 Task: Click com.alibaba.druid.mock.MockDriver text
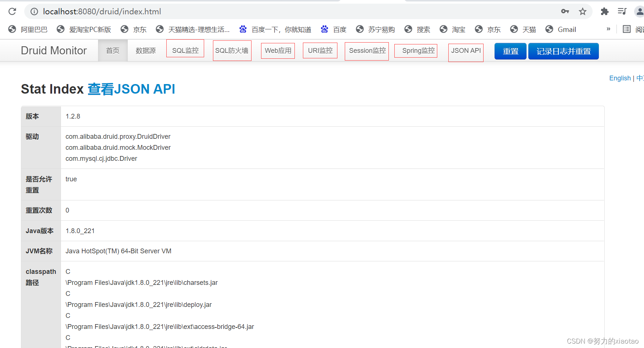coord(118,148)
